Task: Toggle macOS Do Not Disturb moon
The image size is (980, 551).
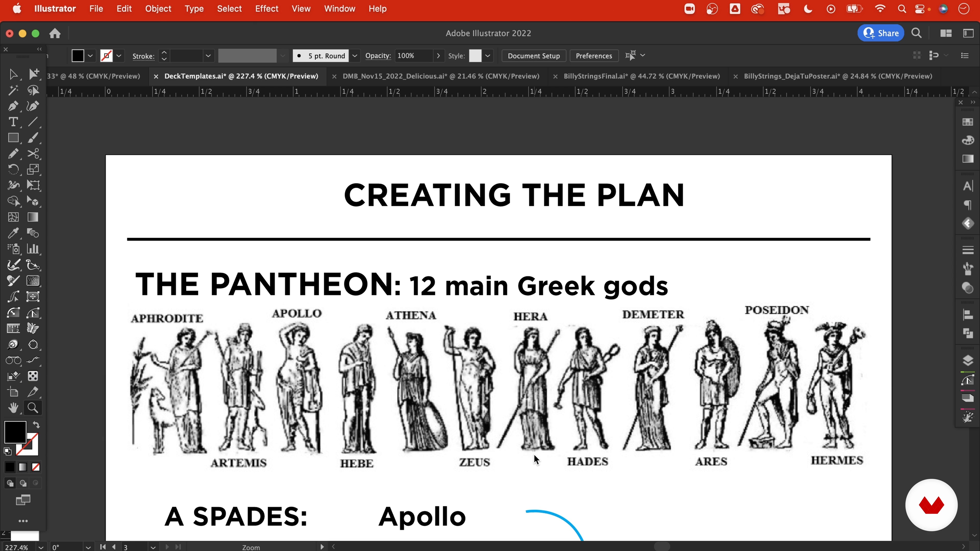Action: coord(808,9)
